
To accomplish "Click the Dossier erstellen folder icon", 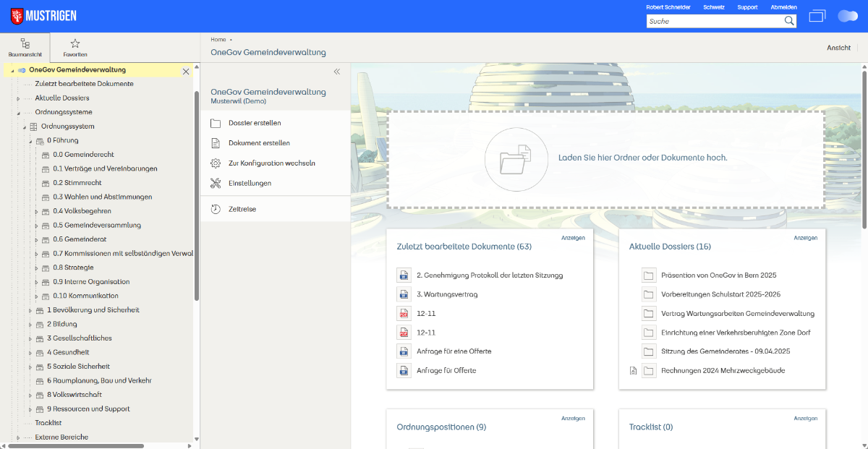I will (x=216, y=123).
